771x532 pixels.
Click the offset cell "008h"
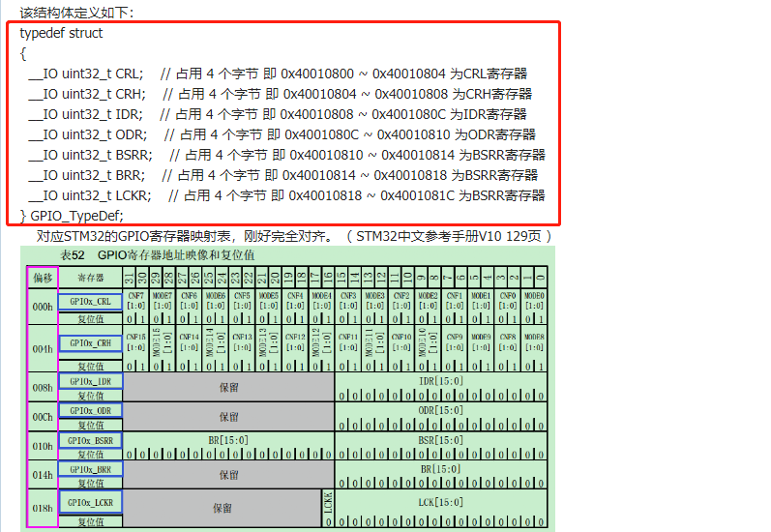(43, 388)
